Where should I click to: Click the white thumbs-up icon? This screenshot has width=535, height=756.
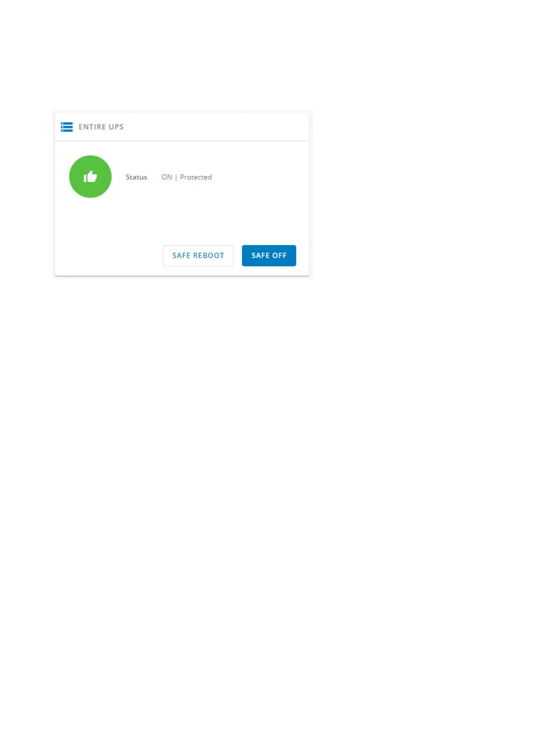(x=90, y=176)
